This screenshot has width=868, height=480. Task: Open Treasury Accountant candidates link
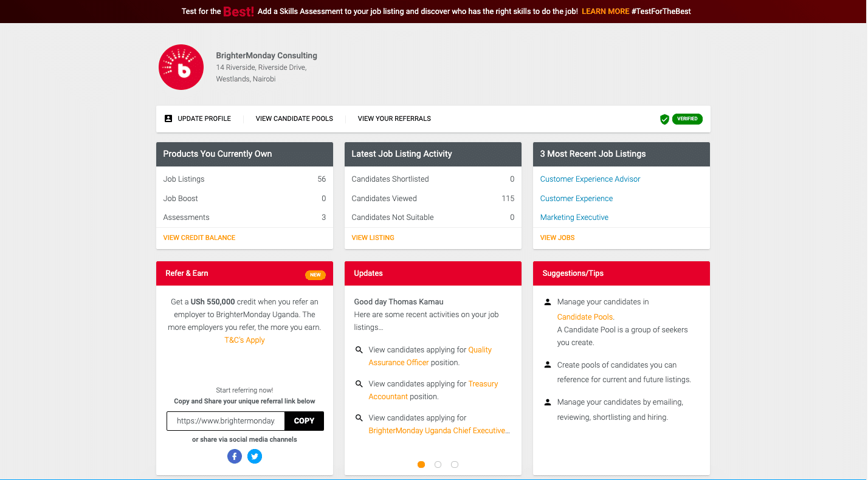pyautogui.click(x=433, y=390)
